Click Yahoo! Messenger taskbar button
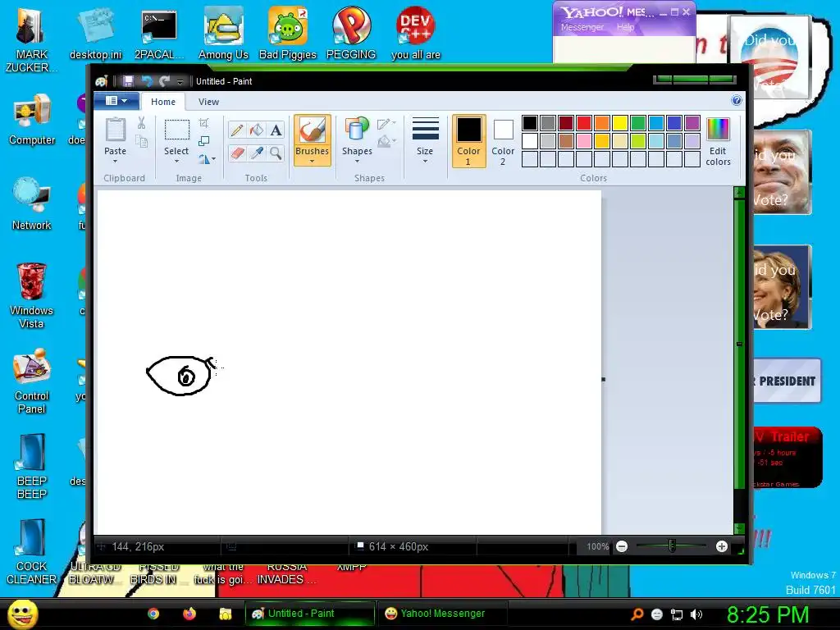Screen dimensions: 840x630 pyautogui.click(x=442, y=614)
